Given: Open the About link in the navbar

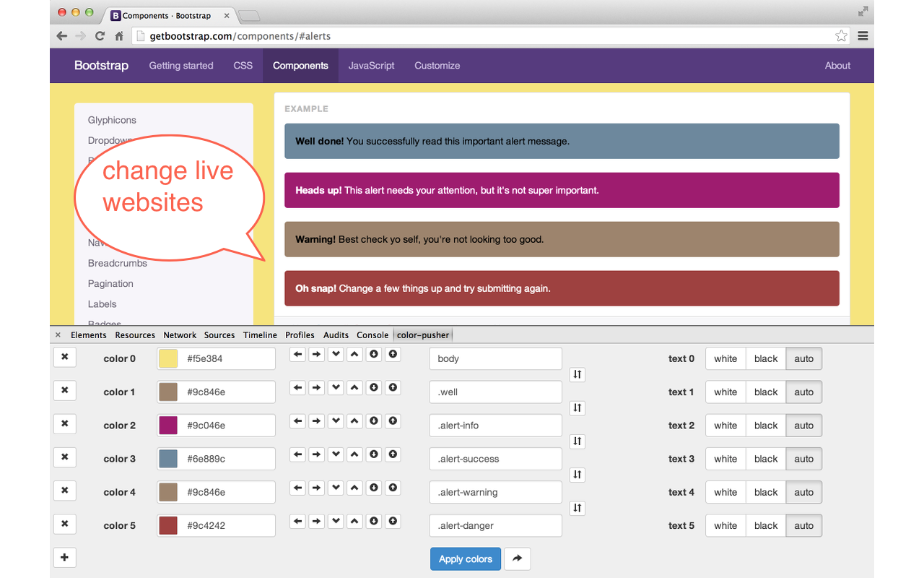Looking at the screenshot, I should [x=837, y=66].
